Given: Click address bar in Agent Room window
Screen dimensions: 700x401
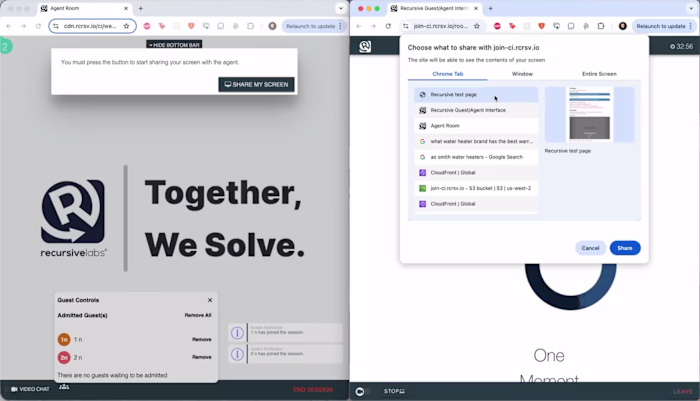Looking at the screenshot, I should pos(92,26).
